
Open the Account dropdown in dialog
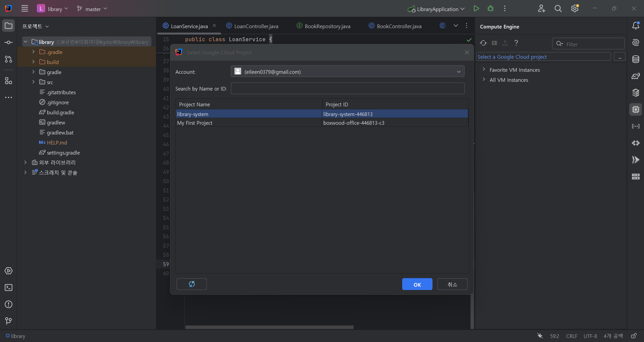pyautogui.click(x=348, y=72)
